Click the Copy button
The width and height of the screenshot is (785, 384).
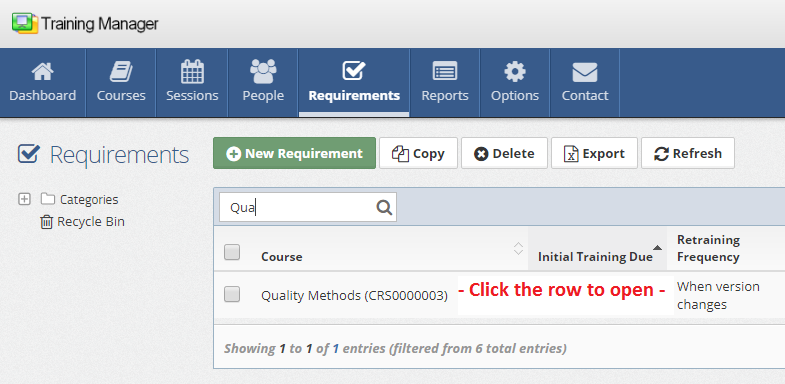pos(419,153)
